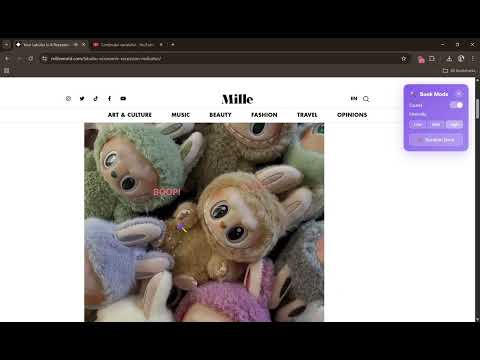The width and height of the screenshot is (480, 360).
Task: Close the Boop Mode panel
Action: 459,94
